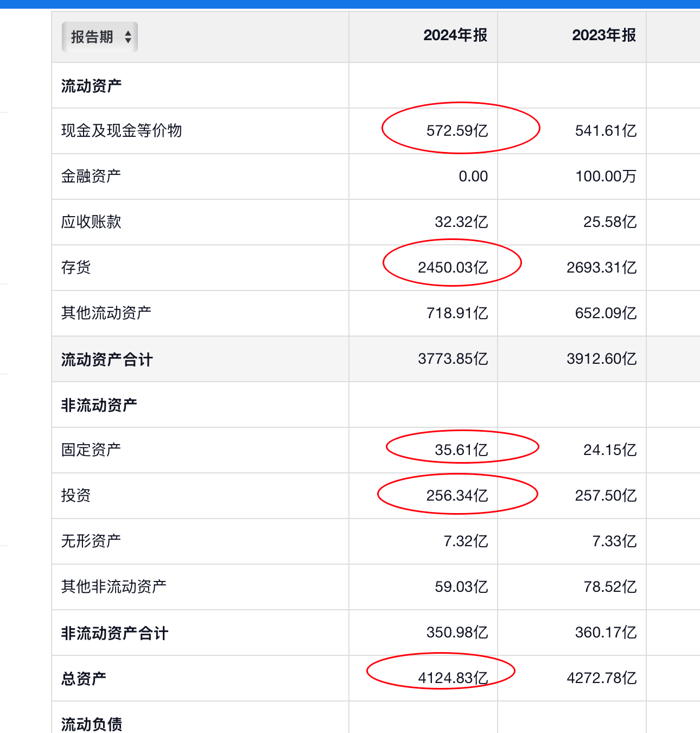Viewport: 700px width, 733px height.
Task: Click the 2023年报 column header
Action: [604, 35]
